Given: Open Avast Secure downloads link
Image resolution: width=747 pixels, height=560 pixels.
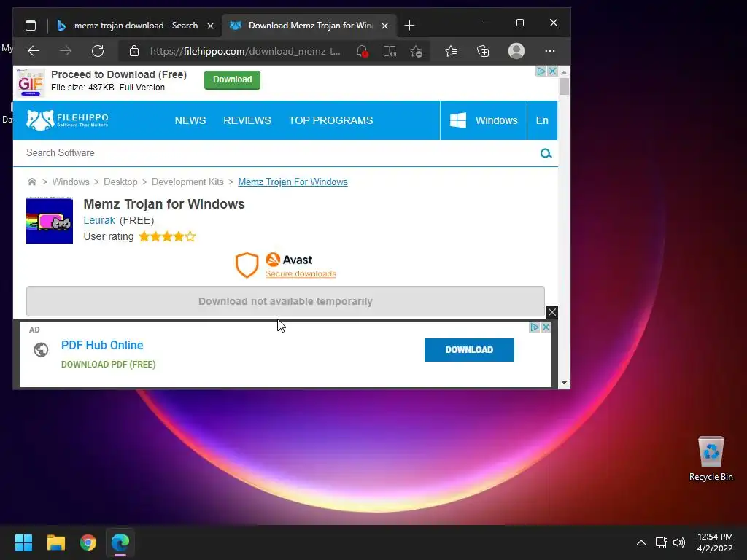Looking at the screenshot, I should tap(300, 274).
